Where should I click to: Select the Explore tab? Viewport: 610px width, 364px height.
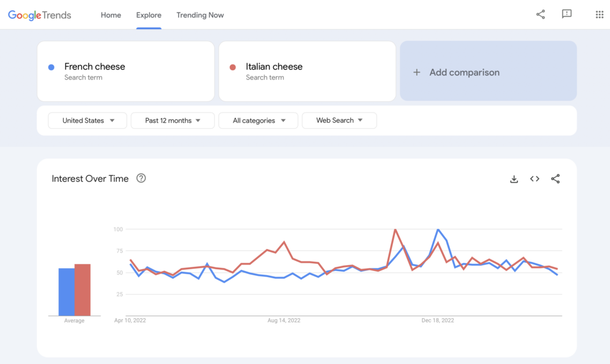coord(148,15)
